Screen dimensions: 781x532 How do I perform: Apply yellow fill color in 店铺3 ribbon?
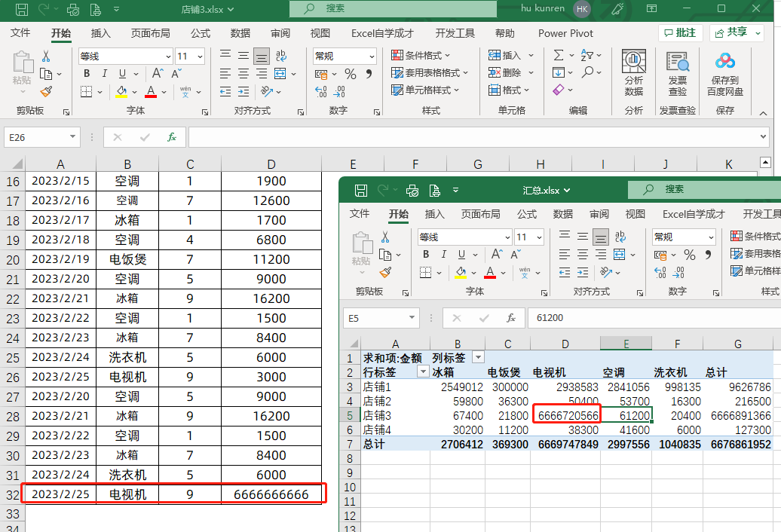pos(121,91)
